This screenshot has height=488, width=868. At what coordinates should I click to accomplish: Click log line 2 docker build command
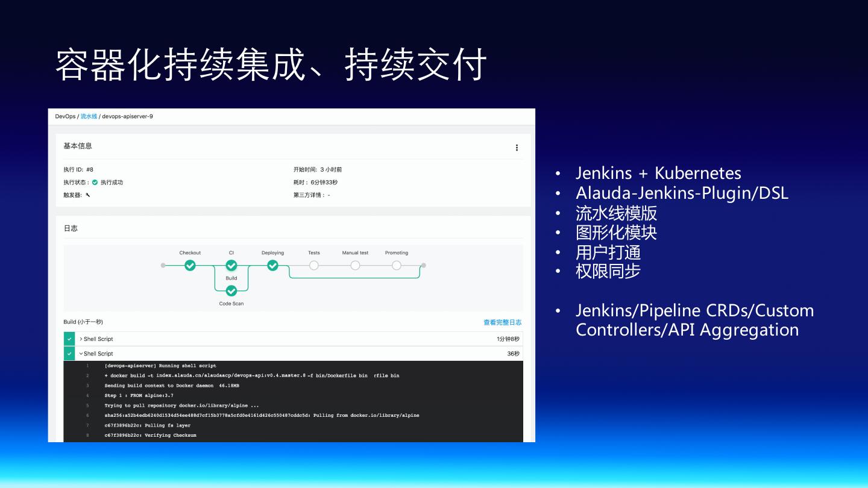point(251,375)
